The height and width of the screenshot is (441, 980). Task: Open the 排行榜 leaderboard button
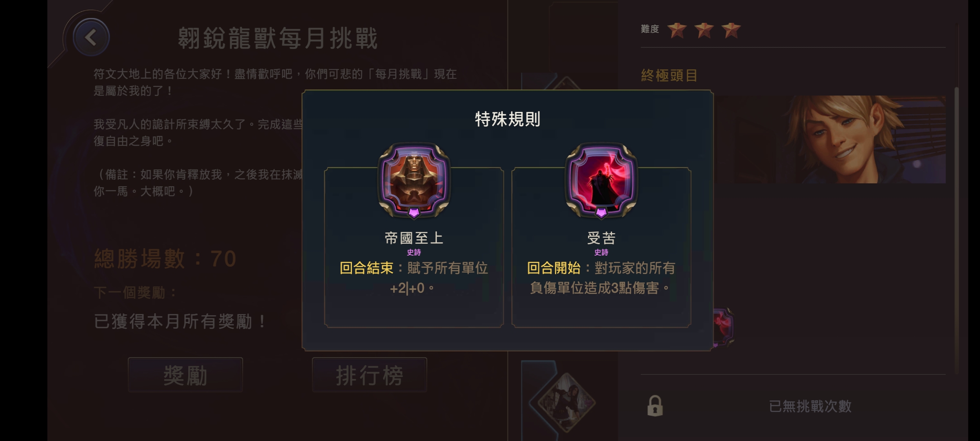pos(370,375)
